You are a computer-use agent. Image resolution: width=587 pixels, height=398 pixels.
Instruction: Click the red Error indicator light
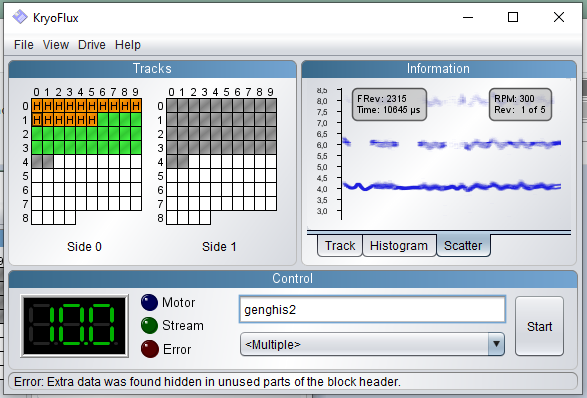pyautogui.click(x=149, y=349)
